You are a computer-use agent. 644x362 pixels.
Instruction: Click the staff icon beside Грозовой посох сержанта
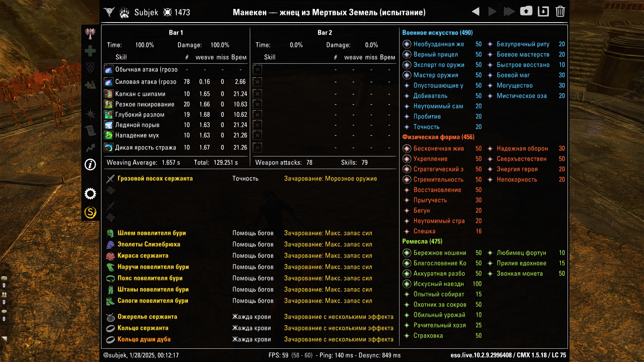click(110, 179)
